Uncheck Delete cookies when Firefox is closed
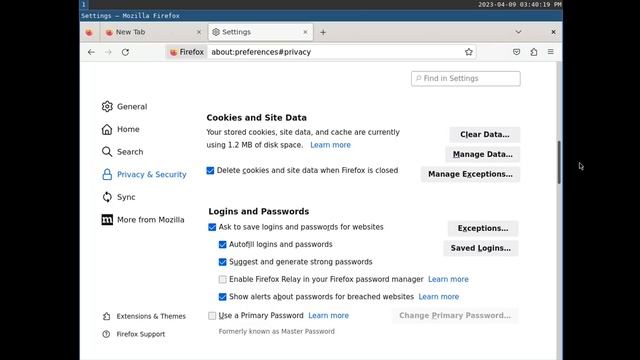The image size is (640, 360). [x=210, y=171]
